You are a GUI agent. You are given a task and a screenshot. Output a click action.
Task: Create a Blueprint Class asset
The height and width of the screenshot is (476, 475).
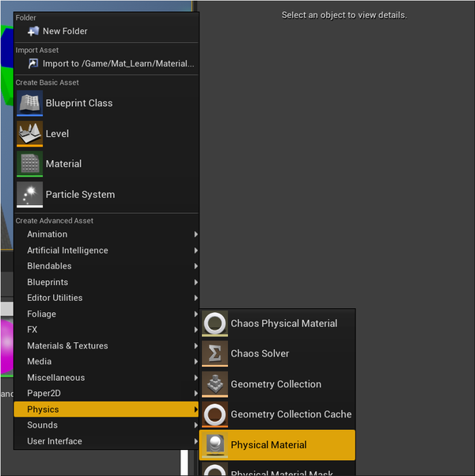[106, 103]
